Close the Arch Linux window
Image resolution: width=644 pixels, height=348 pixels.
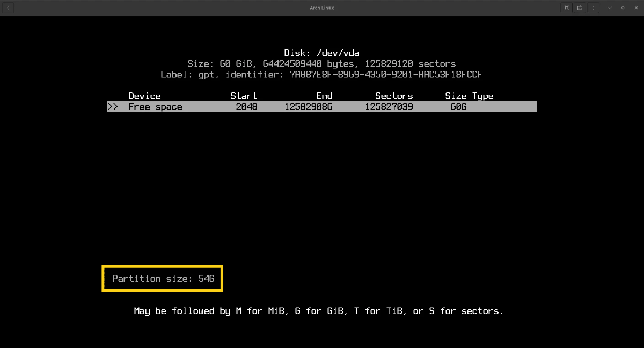636,8
